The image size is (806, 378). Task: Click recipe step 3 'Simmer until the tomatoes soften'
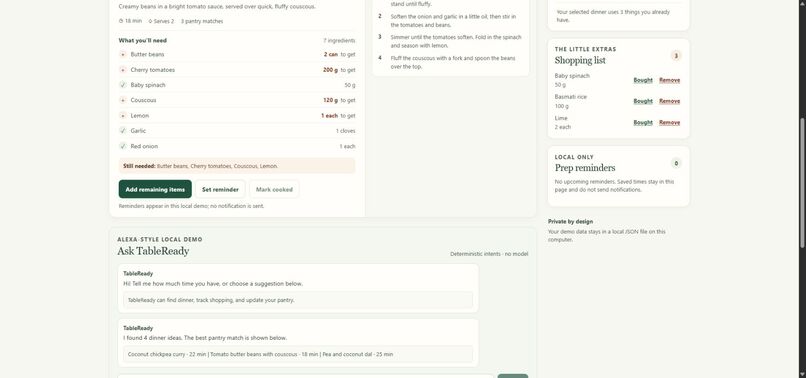[x=455, y=41]
